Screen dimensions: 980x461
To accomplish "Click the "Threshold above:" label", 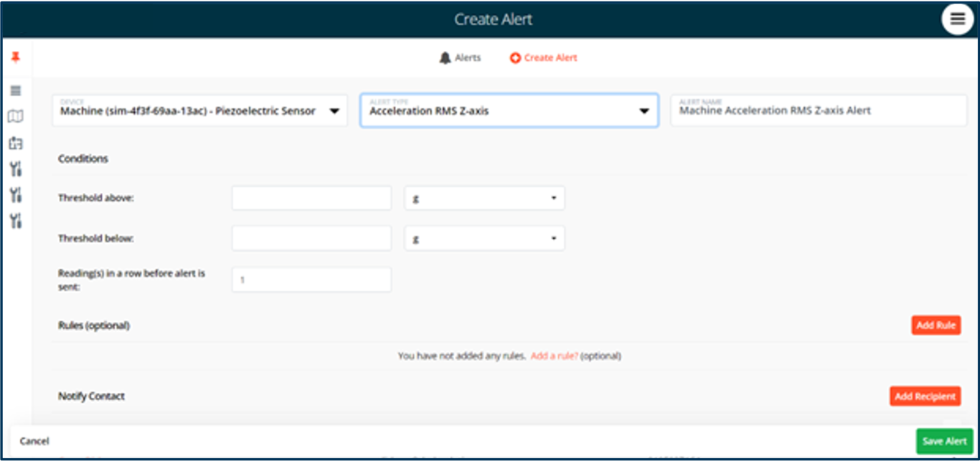I will pos(96,199).
